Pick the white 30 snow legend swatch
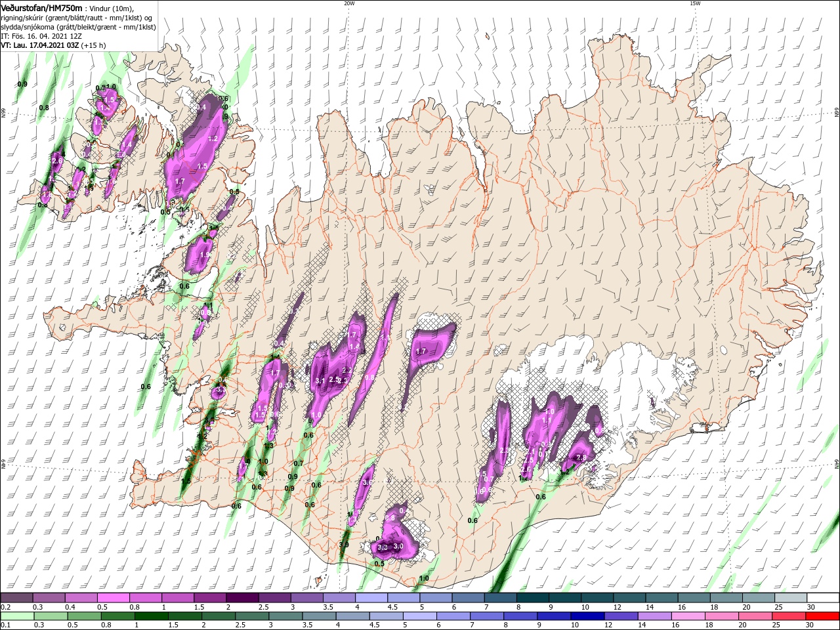 click(823, 598)
